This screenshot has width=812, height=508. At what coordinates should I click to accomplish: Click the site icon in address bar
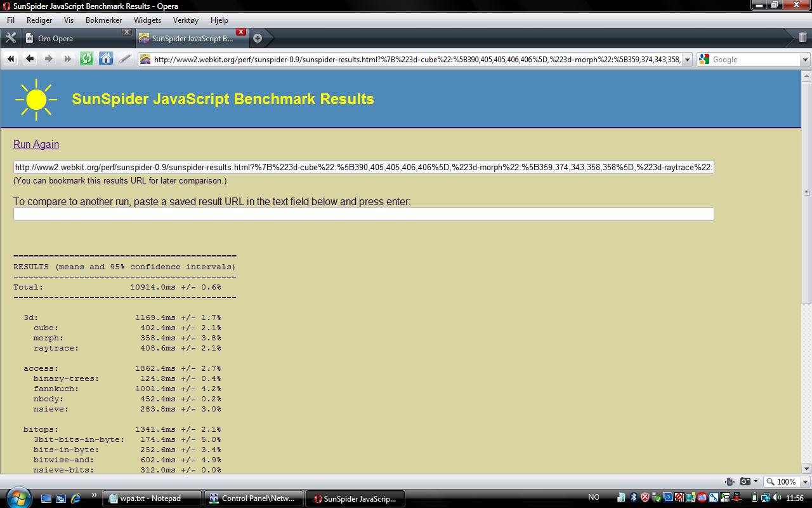click(145, 60)
